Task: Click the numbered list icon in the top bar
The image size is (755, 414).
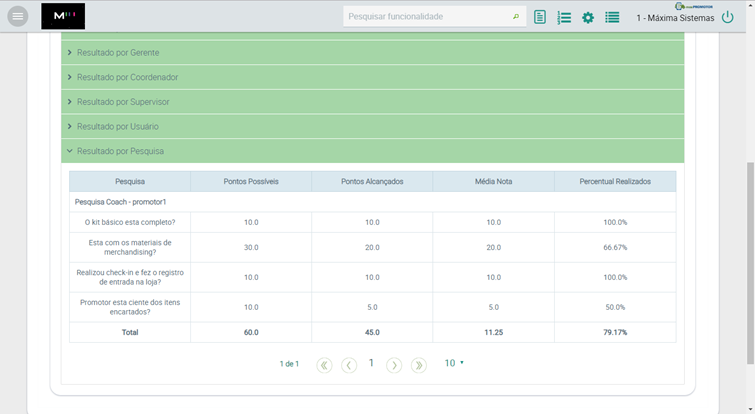Action: coord(564,17)
